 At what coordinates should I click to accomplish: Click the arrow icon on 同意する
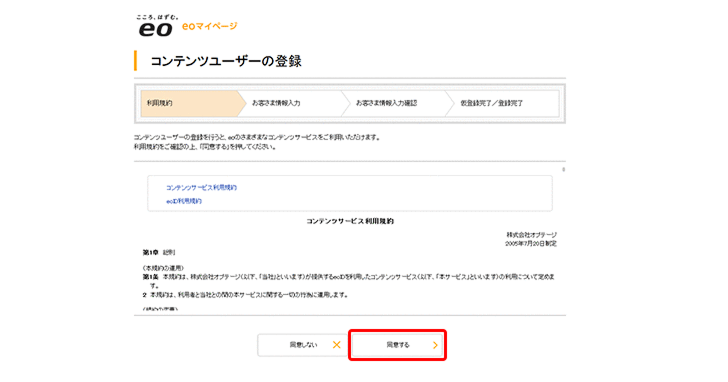[x=435, y=345]
